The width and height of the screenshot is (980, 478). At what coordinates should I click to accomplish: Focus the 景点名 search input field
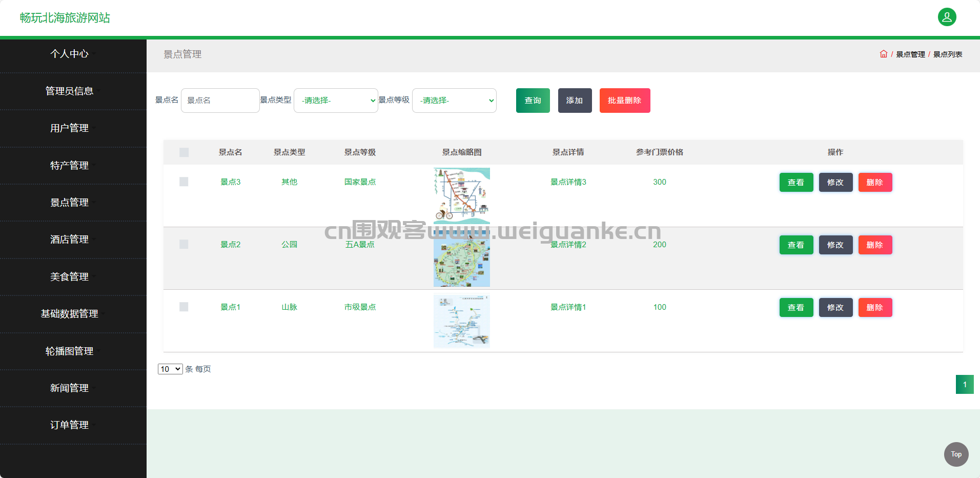pyautogui.click(x=220, y=101)
